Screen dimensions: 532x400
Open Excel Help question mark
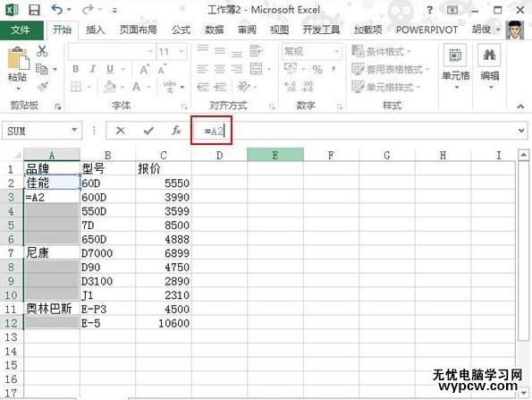click(x=429, y=10)
